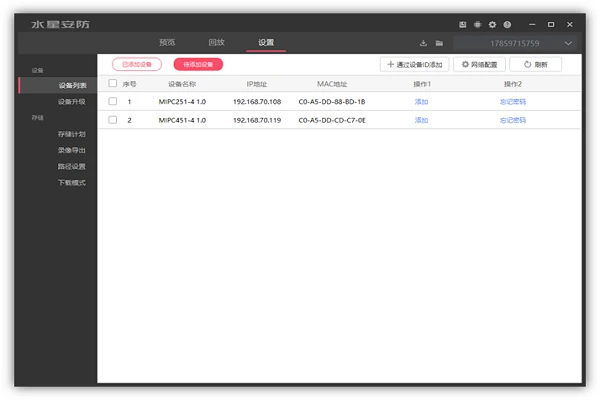Open the settings gear in title bar
The image size is (600, 400).
pyautogui.click(x=492, y=24)
